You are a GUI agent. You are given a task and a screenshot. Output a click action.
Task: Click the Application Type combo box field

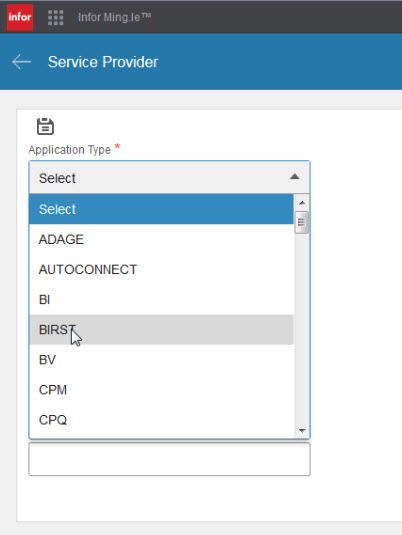[x=169, y=177]
